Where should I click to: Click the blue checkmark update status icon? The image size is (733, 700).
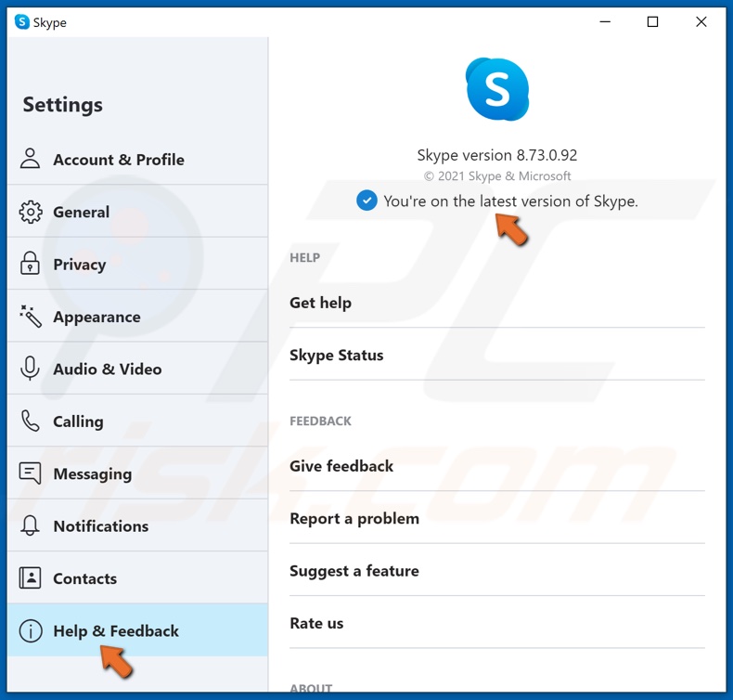(367, 201)
